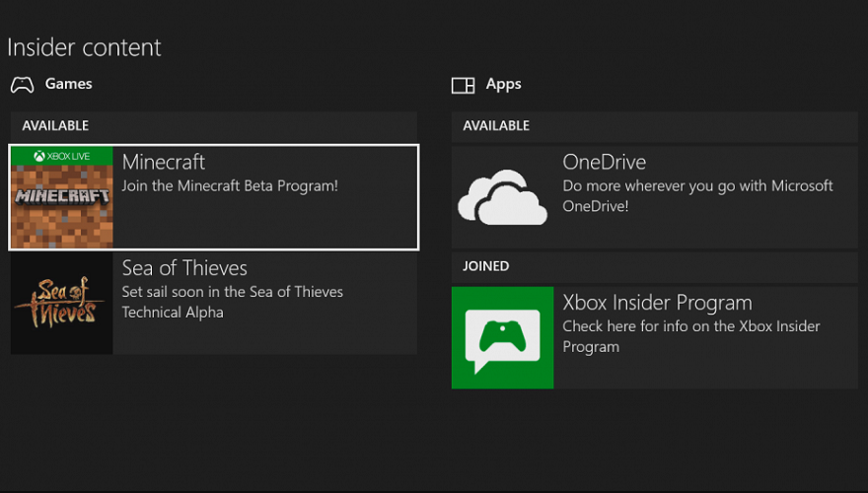The image size is (868, 493).
Task: Click the JOINED header under Apps
Action: click(486, 266)
